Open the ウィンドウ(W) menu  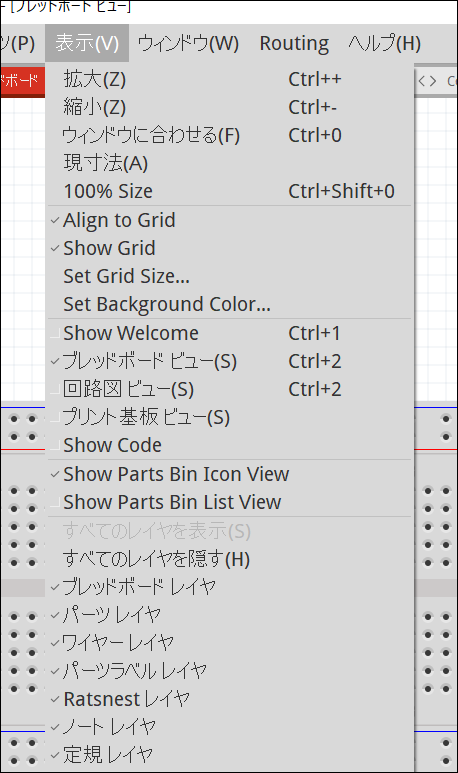coord(188,43)
